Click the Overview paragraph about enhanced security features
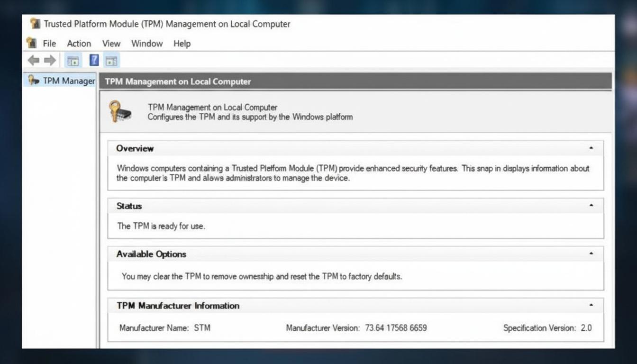The image size is (637, 364). coord(353,173)
